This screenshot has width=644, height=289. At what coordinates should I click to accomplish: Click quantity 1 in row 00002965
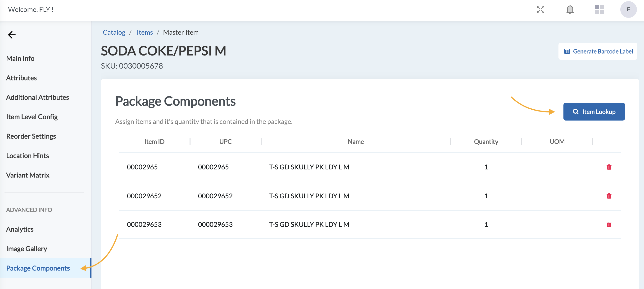(x=486, y=167)
